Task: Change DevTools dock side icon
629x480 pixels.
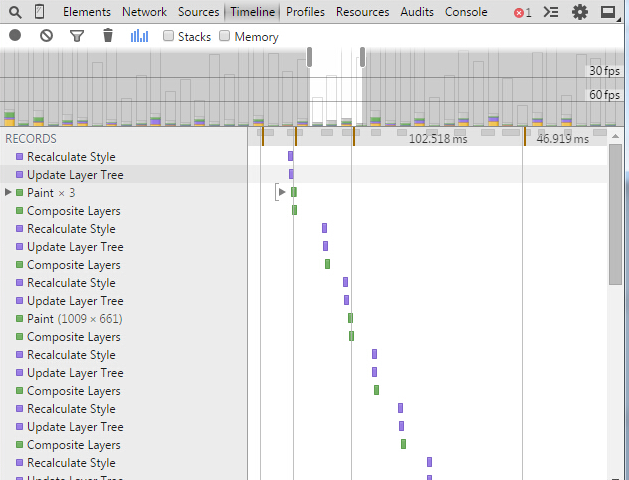Action: (608, 12)
